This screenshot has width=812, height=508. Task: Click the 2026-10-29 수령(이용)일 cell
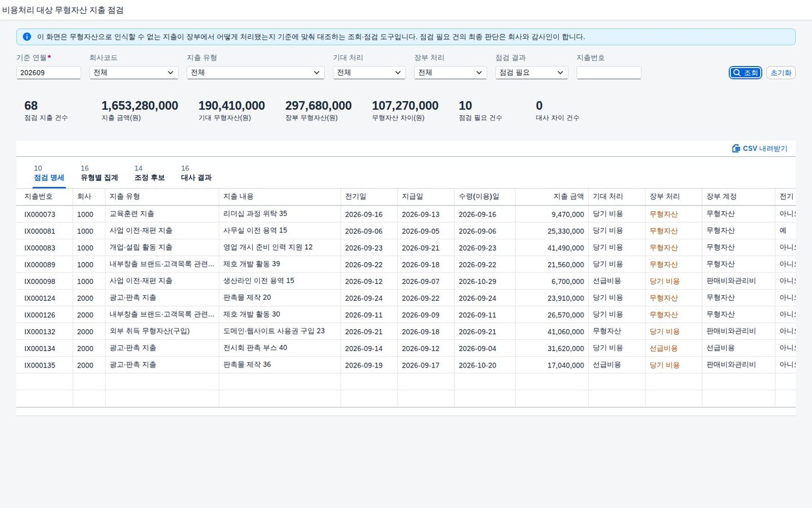(x=485, y=281)
